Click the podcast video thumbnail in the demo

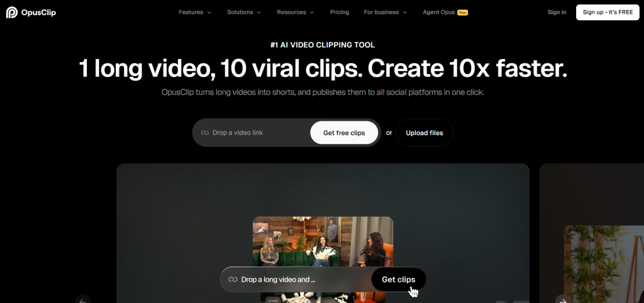click(x=323, y=242)
